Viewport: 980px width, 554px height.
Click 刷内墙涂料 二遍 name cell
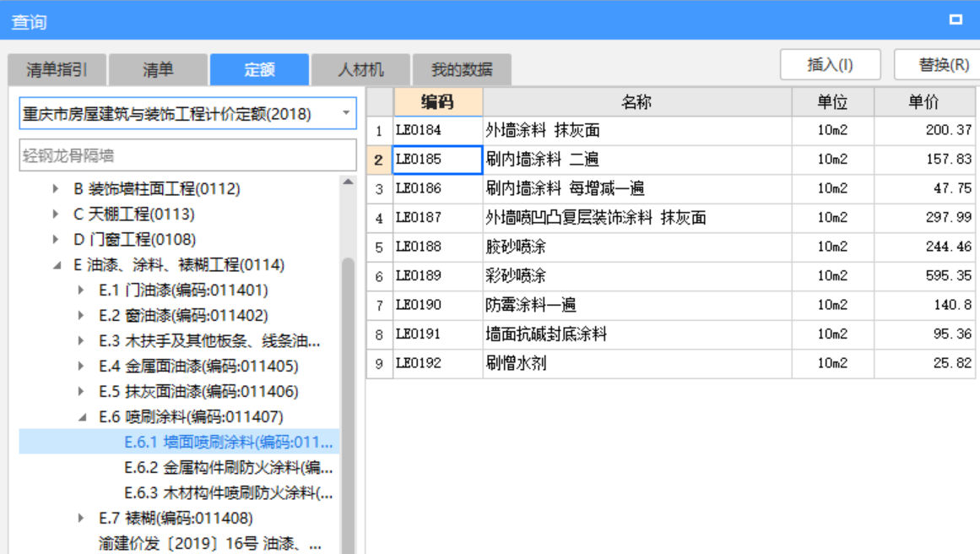[x=637, y=160]
